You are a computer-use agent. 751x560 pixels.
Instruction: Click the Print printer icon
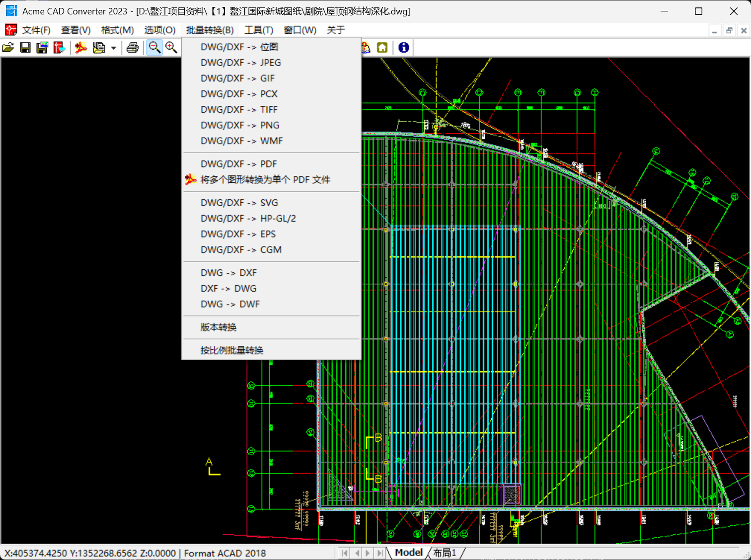(x=133, y=48)
